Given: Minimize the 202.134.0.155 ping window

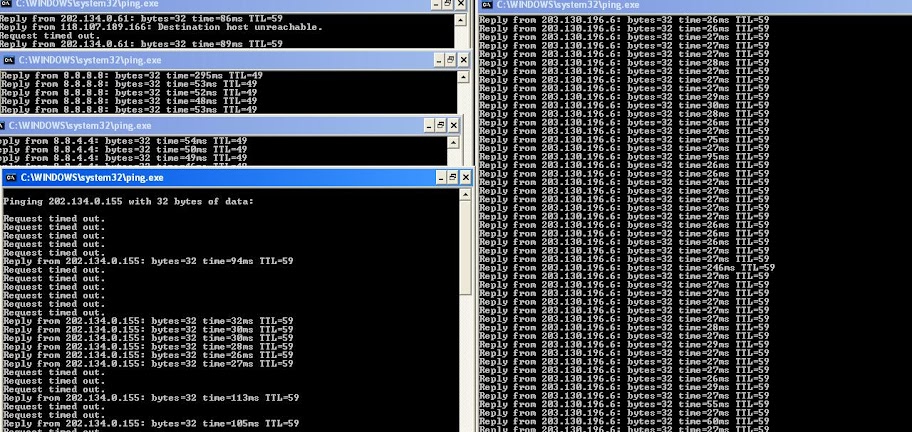Looking at the screenshot, I should (441, 178).
